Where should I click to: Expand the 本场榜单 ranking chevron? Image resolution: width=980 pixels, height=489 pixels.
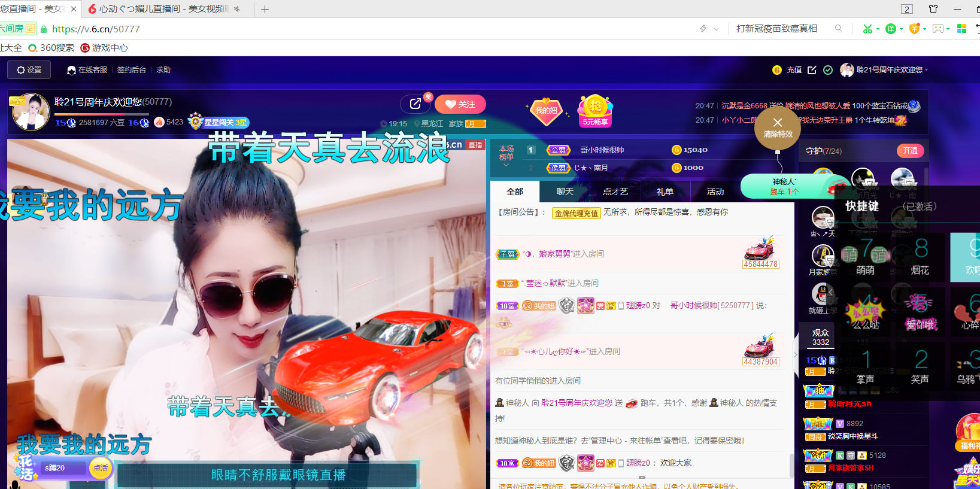click(506, 165)
